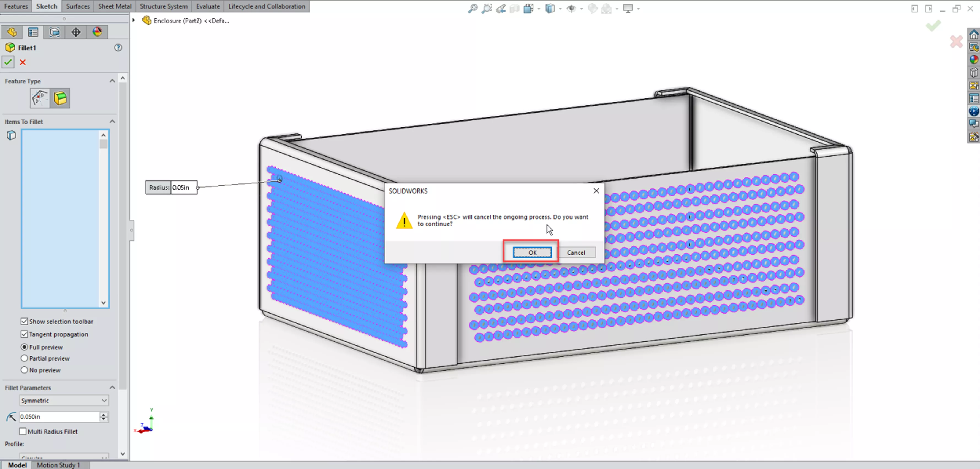
Task: Select the FilletXpert feature type icon
Action: tap(40, 98)
